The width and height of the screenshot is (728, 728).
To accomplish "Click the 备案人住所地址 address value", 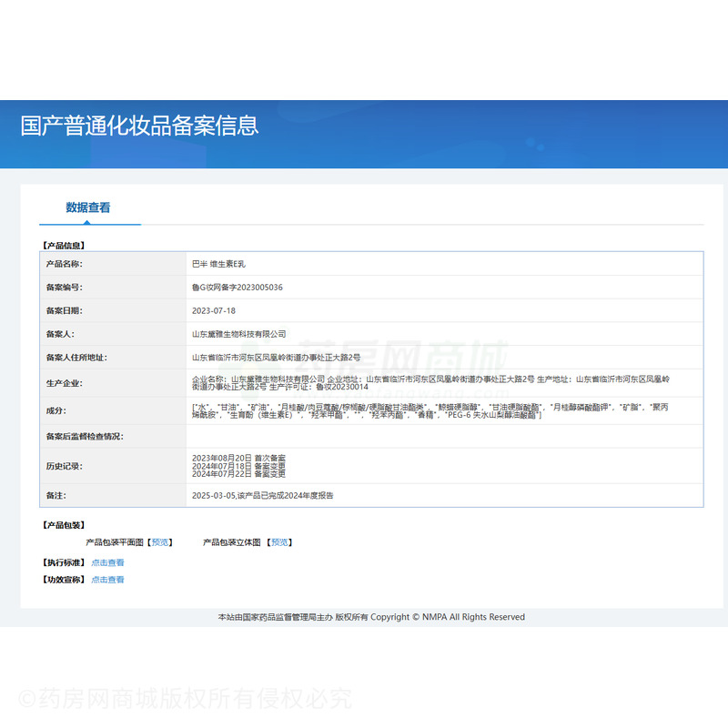I will [x=276, y=358].
